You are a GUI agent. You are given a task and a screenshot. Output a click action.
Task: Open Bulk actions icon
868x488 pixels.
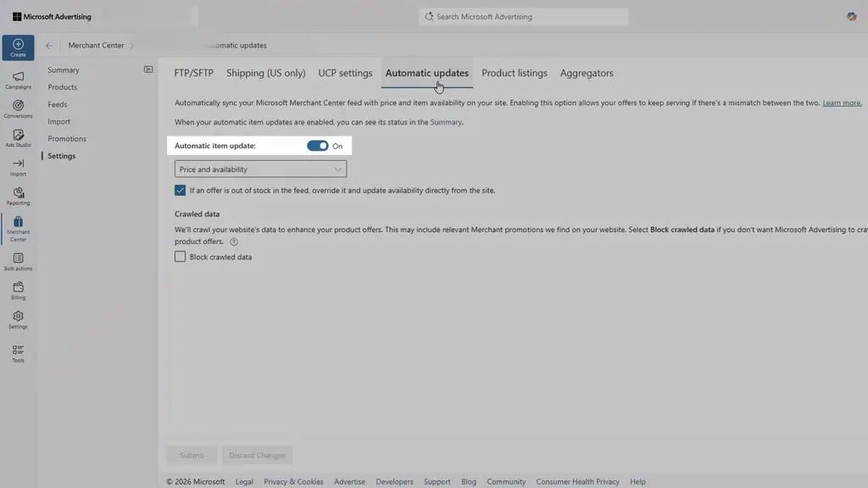(19, 258)
